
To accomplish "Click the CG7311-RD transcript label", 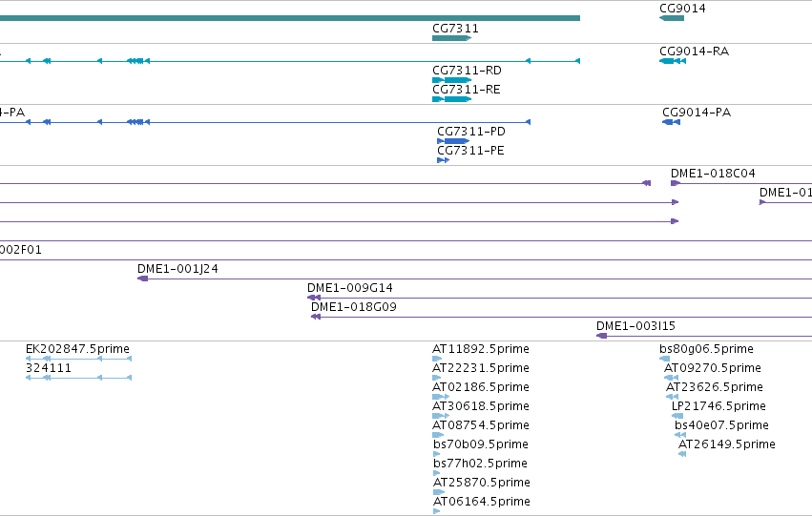I will 467,71.
